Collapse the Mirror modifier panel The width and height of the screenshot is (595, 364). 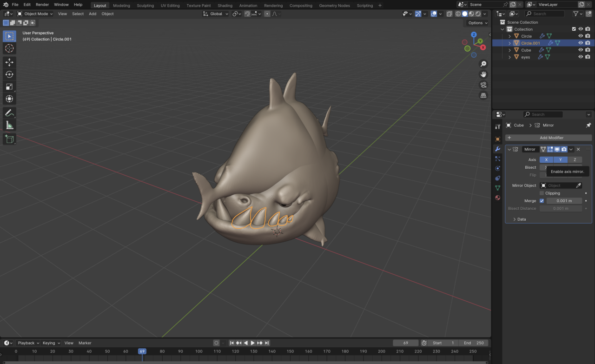[x=509, y=149]
